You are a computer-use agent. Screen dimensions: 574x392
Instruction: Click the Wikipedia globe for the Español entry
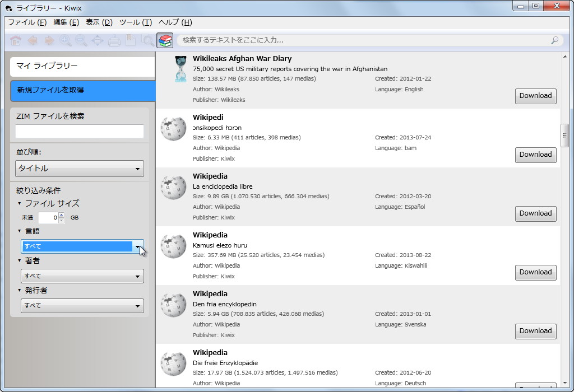174,187
